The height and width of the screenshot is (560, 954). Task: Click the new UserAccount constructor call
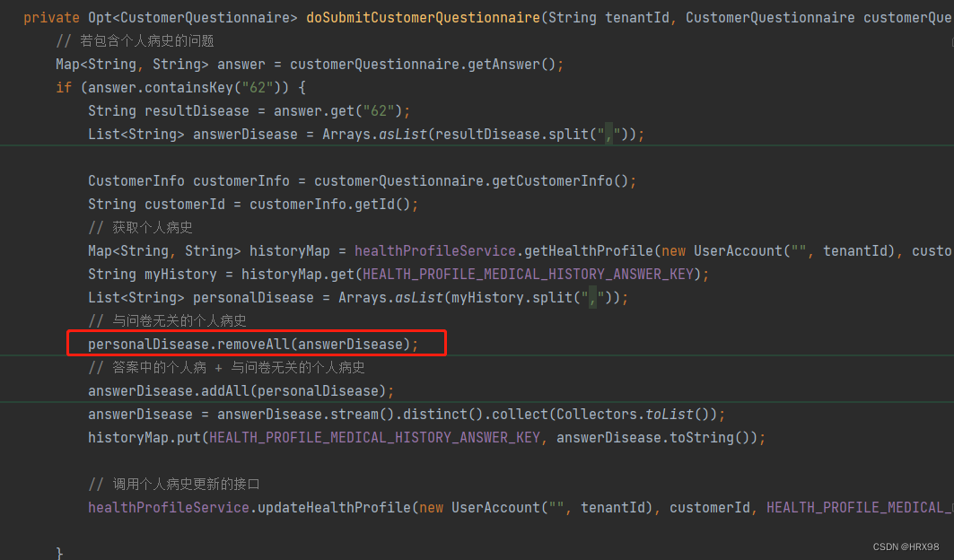(x=725, y=250)
